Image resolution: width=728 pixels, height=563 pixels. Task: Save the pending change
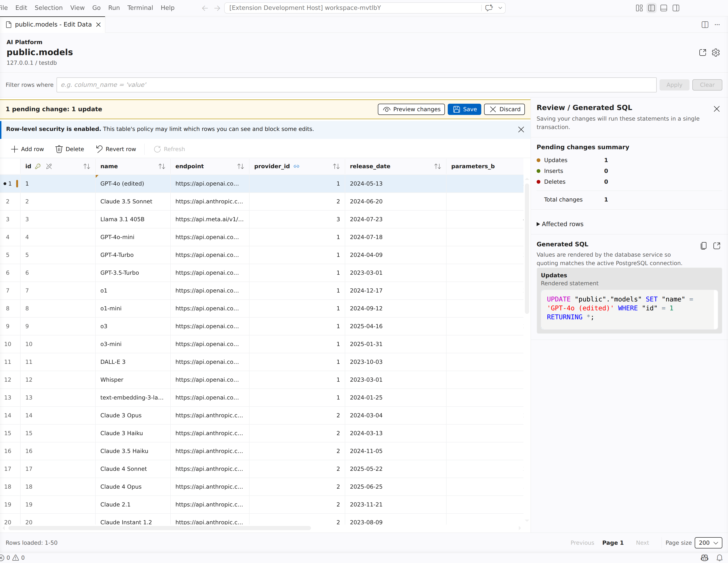point(464,109)
